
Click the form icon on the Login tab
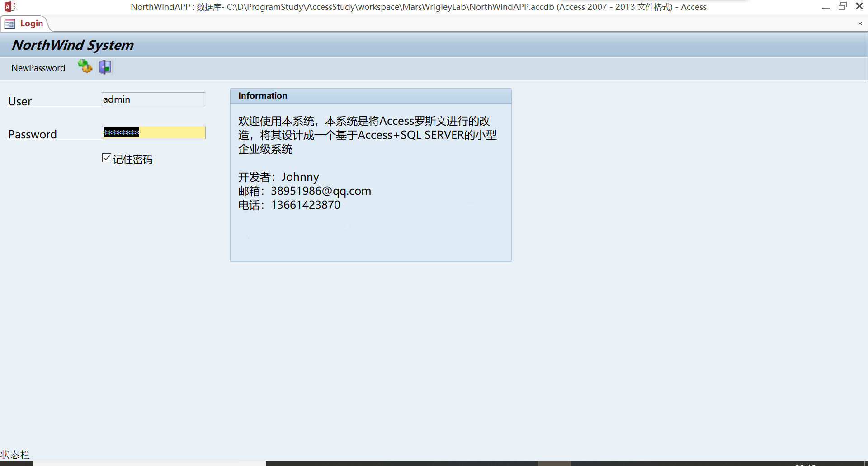click(x=9, y=24)
